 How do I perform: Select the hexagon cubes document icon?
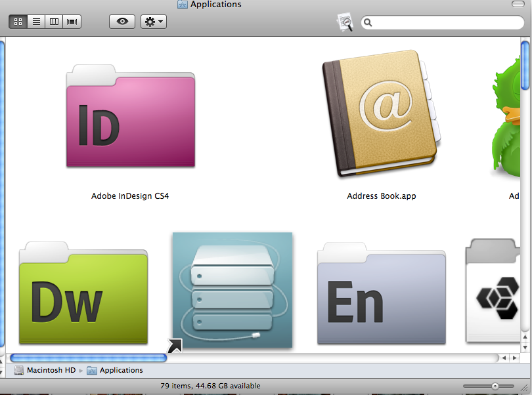pyautogui.click(x=493, y=291)
